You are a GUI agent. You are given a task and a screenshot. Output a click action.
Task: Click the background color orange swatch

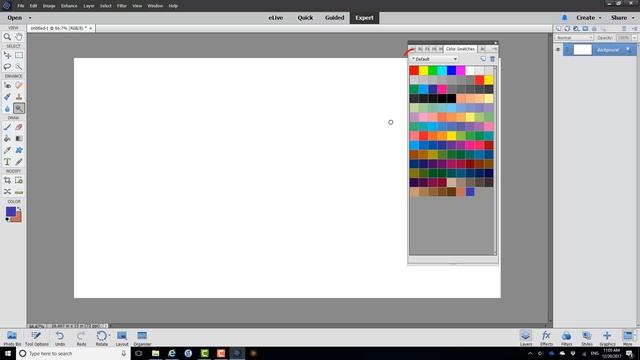[x=18, y=218]
